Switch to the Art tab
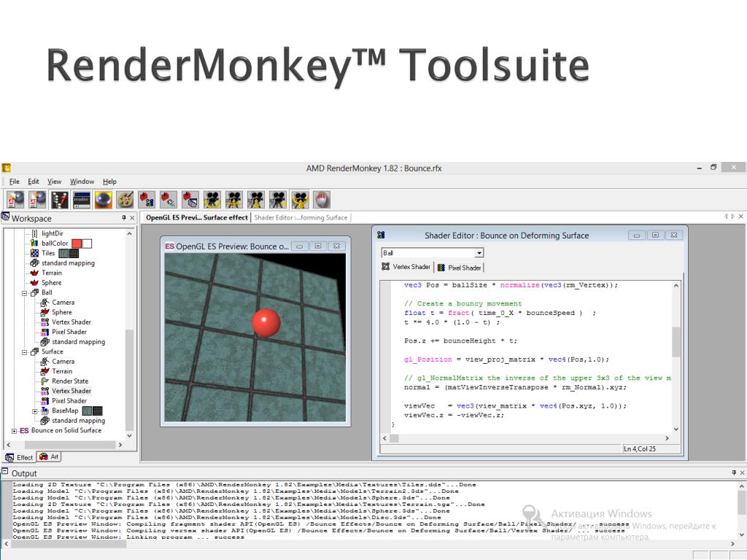 [49, 456]
